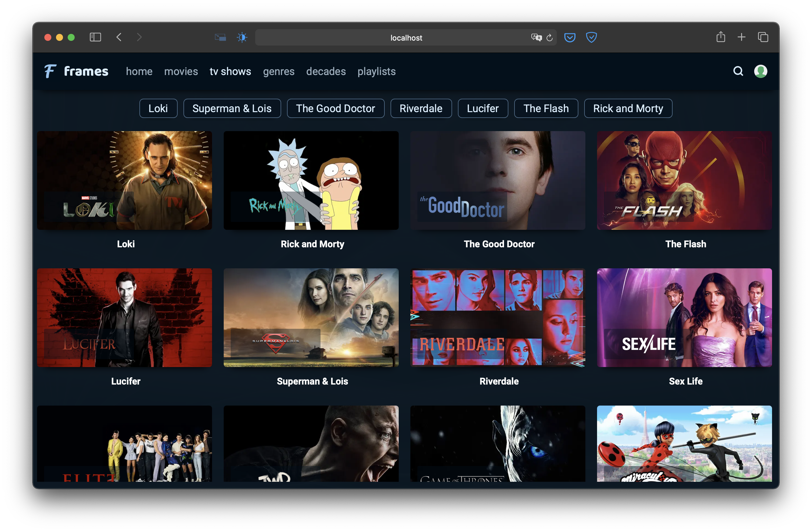This screenshot has height=532, width=812.
Task: Show the tab overview icon
Action: pos(763,37)
